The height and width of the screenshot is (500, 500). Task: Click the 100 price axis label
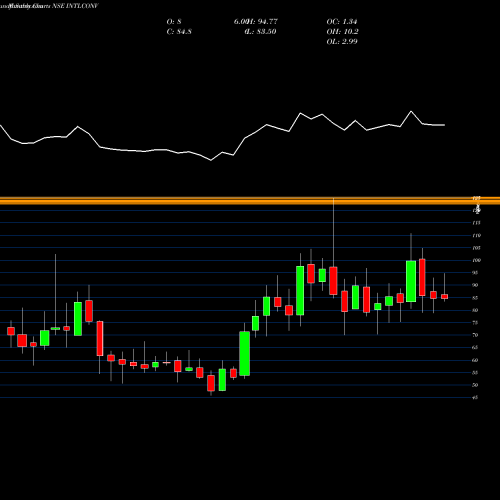pyautogui.click(x=476, y=260)
